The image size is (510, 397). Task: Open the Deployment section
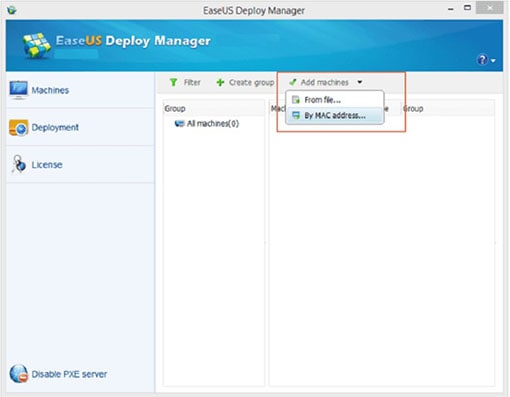pos(80,127)
